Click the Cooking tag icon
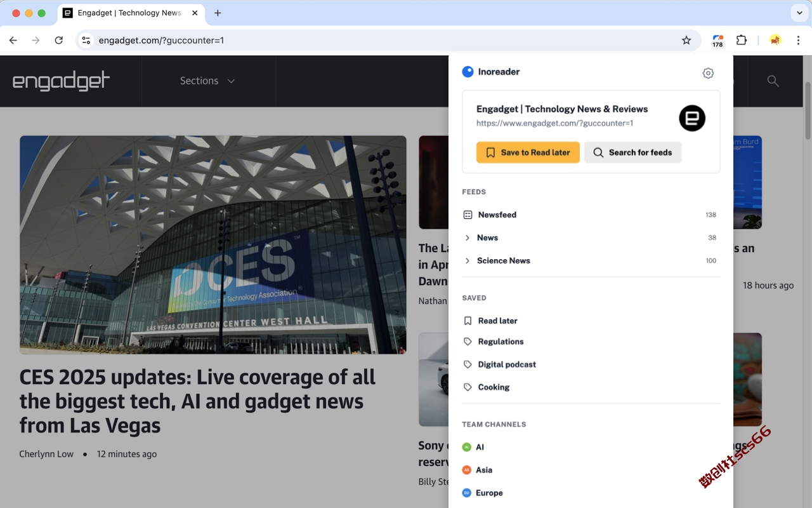 pos(468,387)
